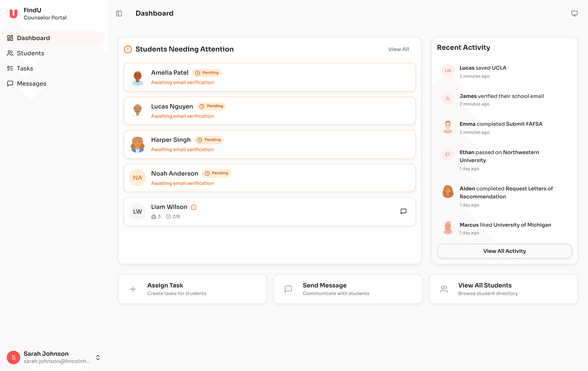This screenshot has height=371, width=588.
Task: Click Pending badge on Noah Anderson
Action: tap(217, 173)
